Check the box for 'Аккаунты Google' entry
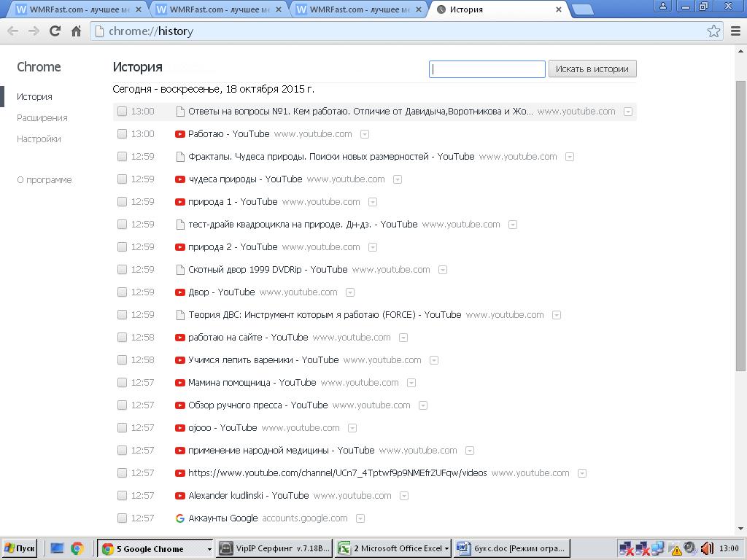Viewport: 747px width, 560px height. pos(123,518)
